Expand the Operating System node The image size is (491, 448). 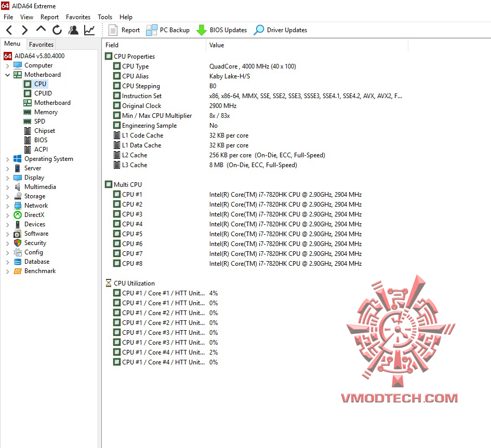(7, 159)
